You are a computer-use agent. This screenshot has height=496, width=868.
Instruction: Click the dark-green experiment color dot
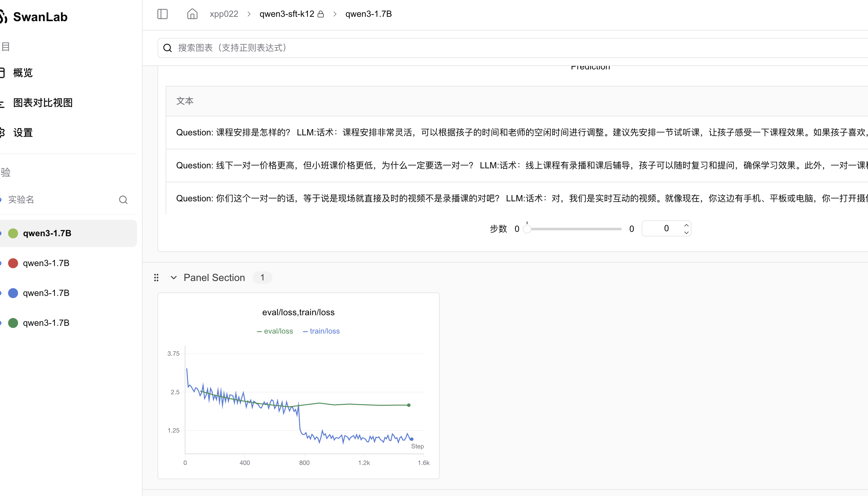pos(13,323)
